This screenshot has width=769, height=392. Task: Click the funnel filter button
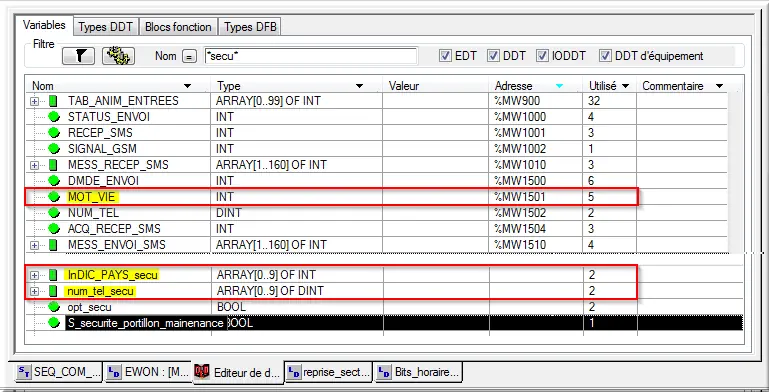78,56
